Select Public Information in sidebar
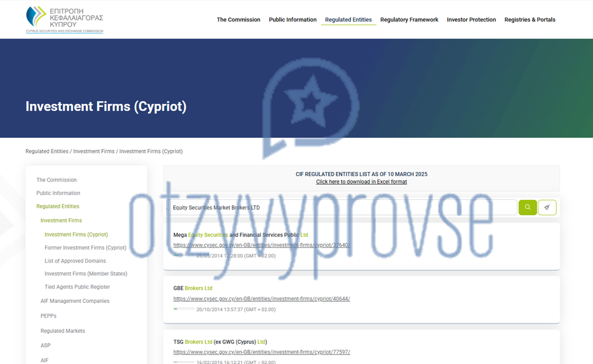Image resolution: width=593 pixels, height=364 pixels. [x=58, y=193]
